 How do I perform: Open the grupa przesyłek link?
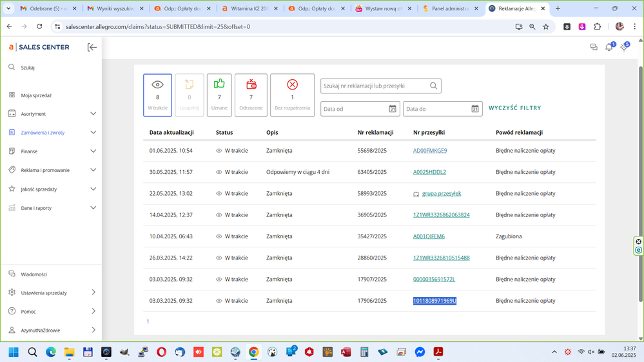pos(442,193)
